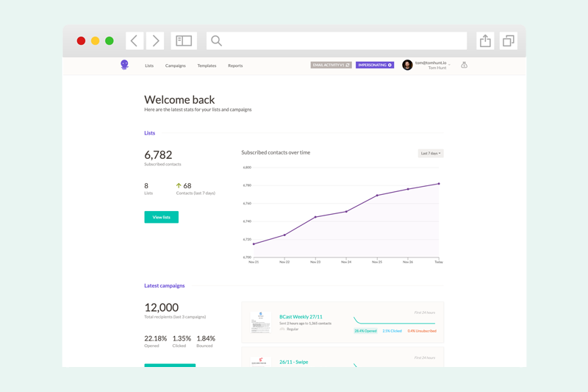Click the Today data point on chart

pos(439,184)
